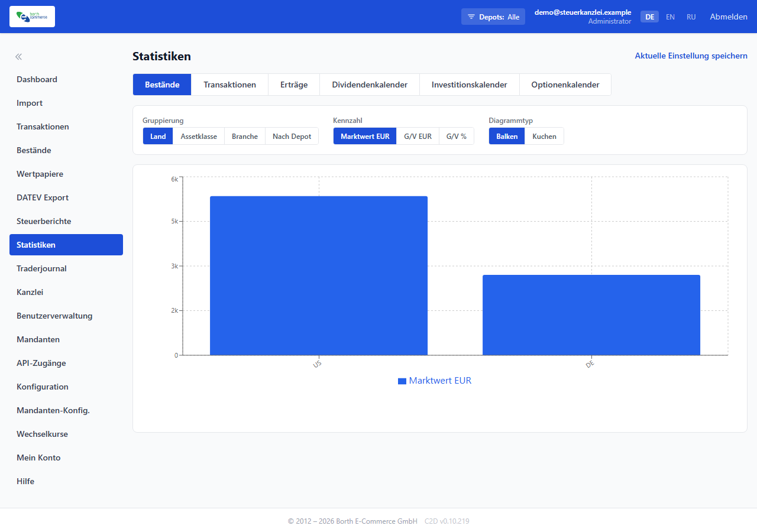
Task: Group chart by Nach Depot
Action: tap(292, 136)
